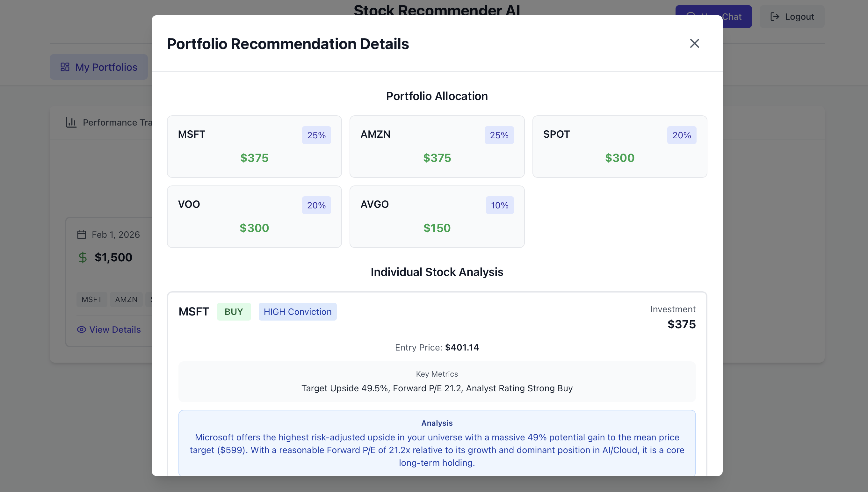Image resolution: width=868 pixels, height=492 pixels.
Task: Open the View Details link
Action: (115, 329)
